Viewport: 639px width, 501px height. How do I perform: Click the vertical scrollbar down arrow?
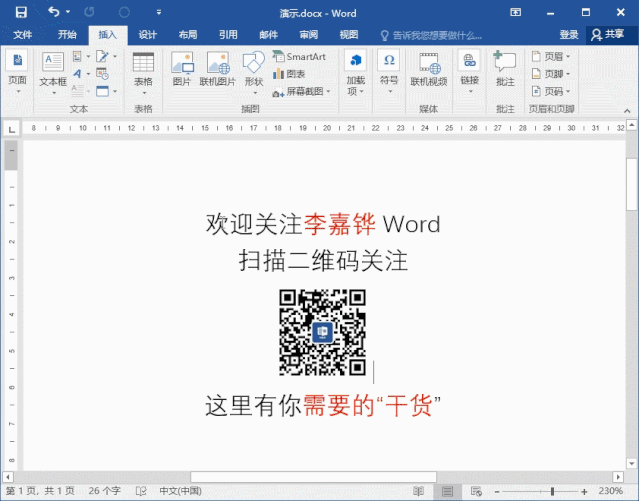click(632, 463)
